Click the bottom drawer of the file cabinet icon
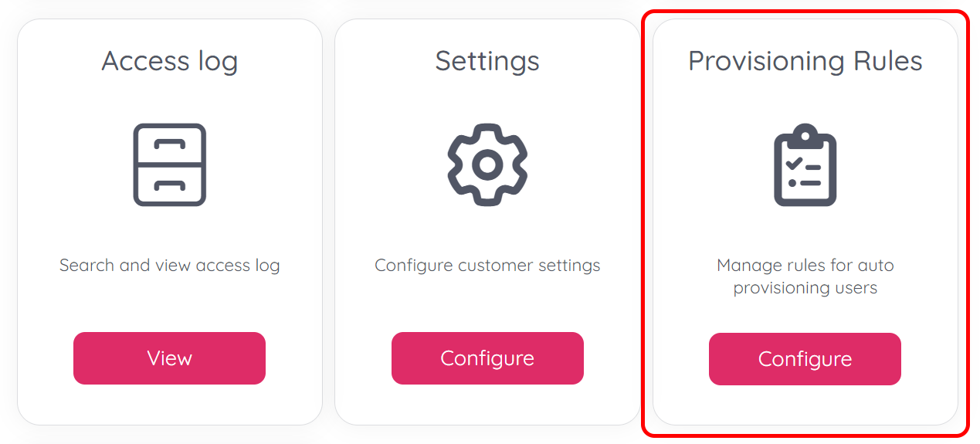 click(170, 185)
